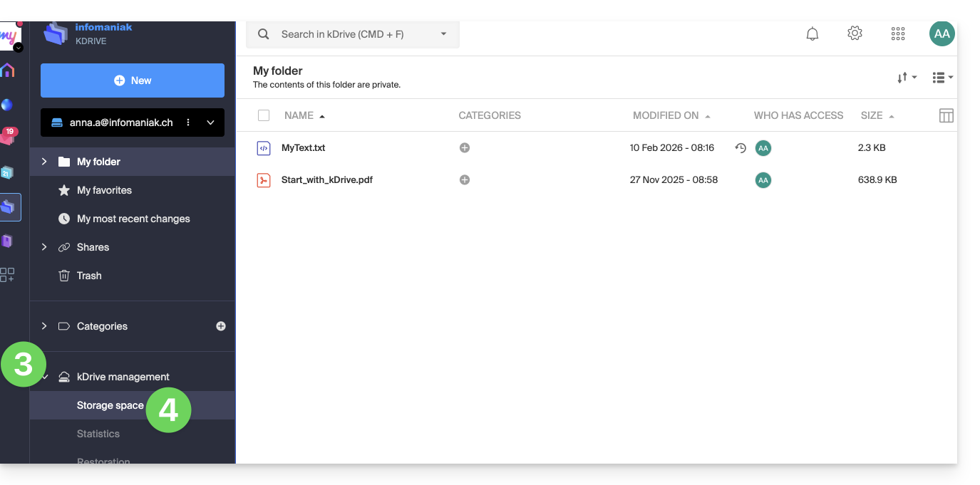Click the AA user avatar in header
Screen dimensions: 980x485
click(942, 33)
